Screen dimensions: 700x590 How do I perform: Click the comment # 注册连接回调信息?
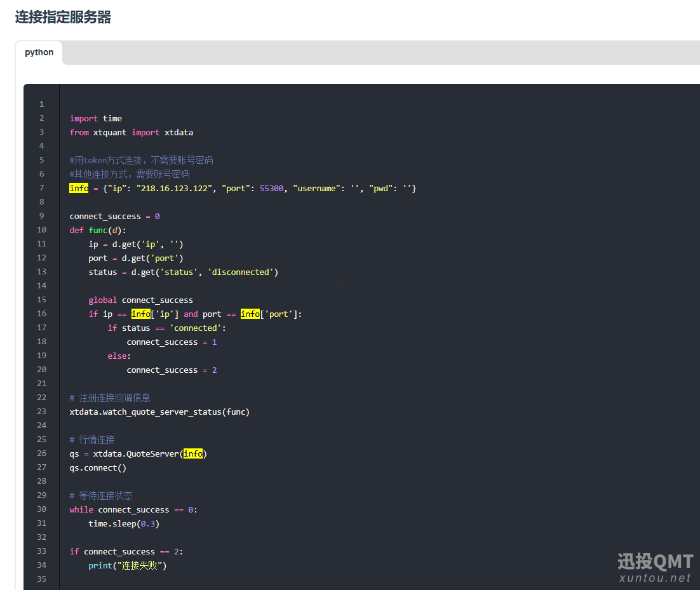[110, 398]
